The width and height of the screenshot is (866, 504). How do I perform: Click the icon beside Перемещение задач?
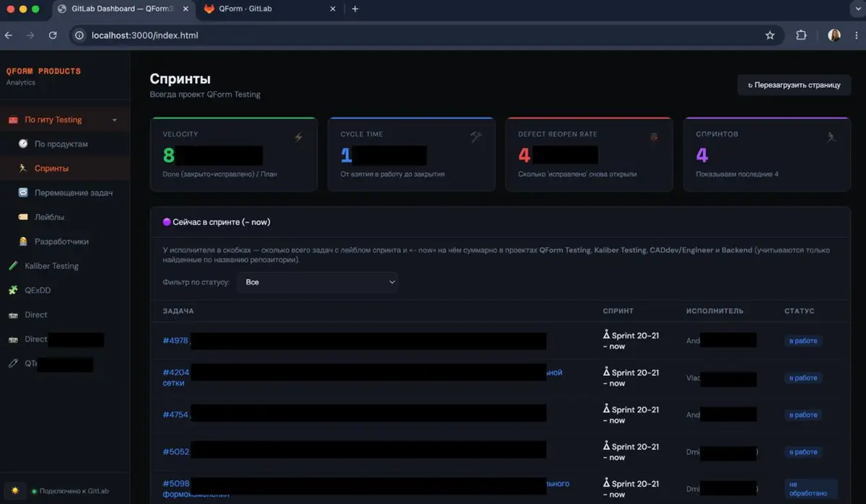(x=23, y=193)
